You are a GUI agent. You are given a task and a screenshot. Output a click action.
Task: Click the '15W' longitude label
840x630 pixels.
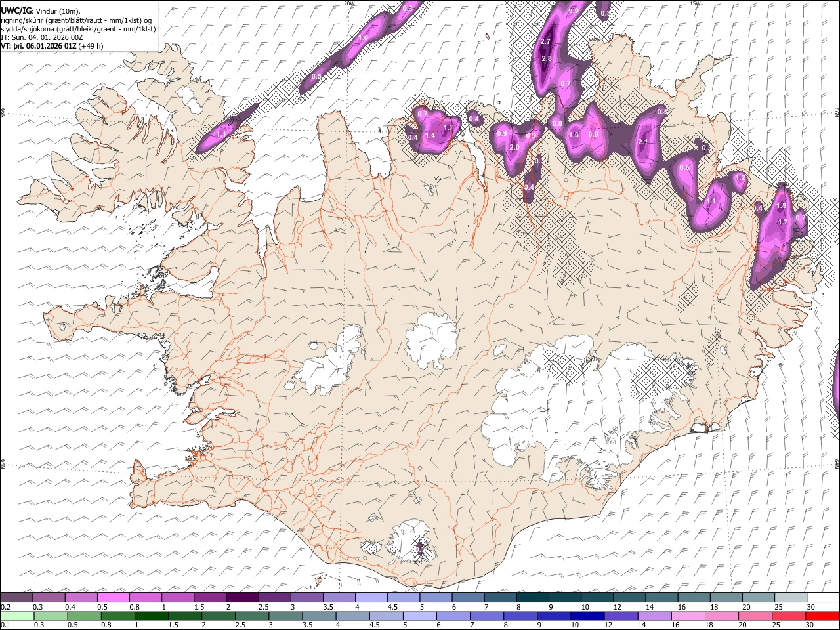coord(695,3)
